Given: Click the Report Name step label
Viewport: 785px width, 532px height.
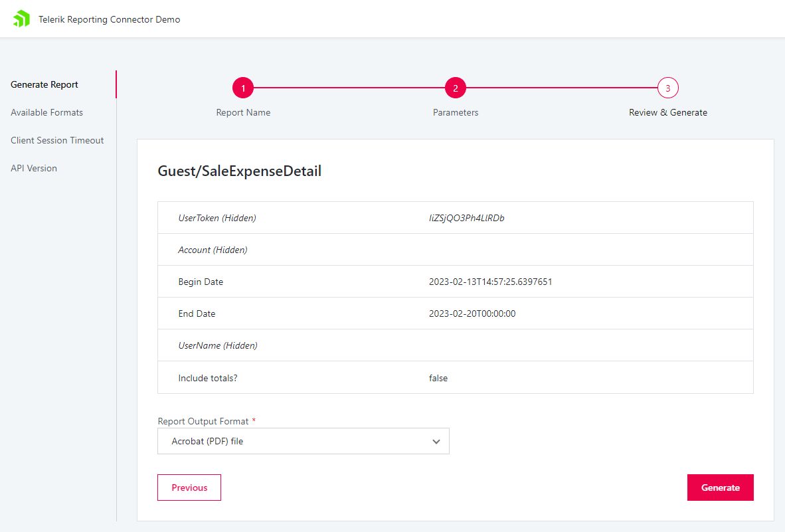Looking at the screenshot, I should 243,113.
